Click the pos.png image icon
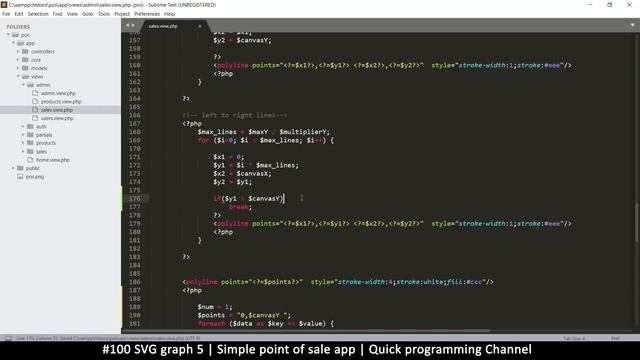Image resolution: width=640 pixels, height=360 pixels. tap(20, 177)
